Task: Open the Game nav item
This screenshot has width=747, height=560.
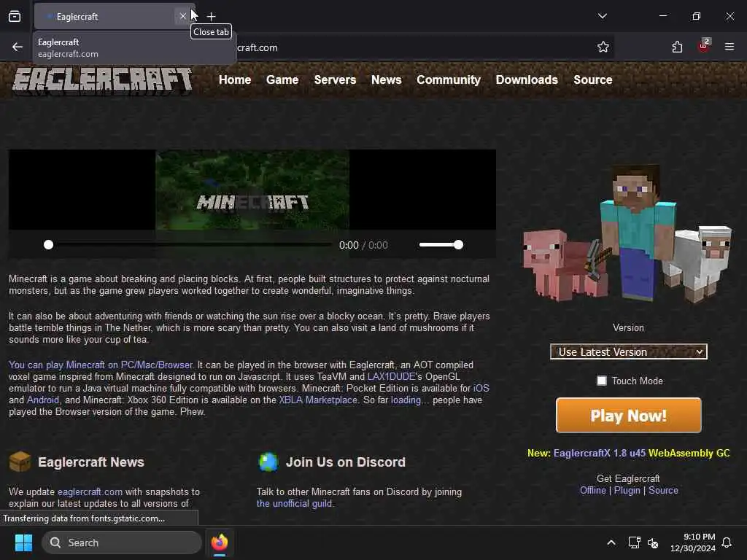Action: pos(282,79)
